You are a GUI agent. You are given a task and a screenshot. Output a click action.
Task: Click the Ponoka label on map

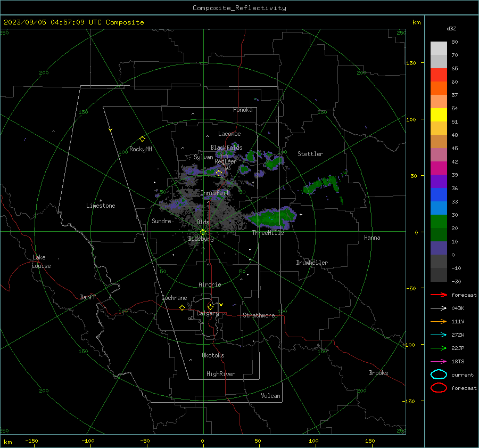[x=243, y=110]
